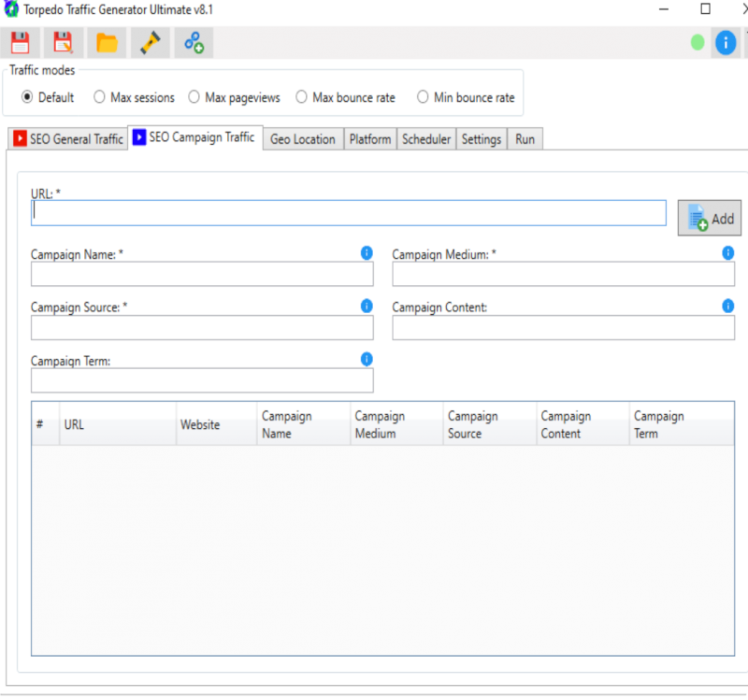Choose the Min bounce rate mode
Image resolution: width=748 pixels, height=700 pixels.
(423, 97)
